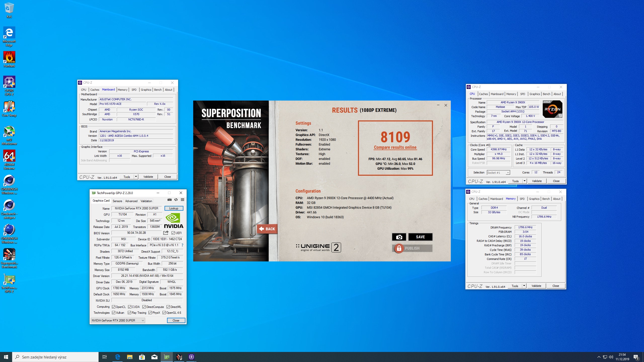644x362 pixels.
Task: Click Validate in the Mainboard CPU-Z window
Action: pyautogui.click(x=148, y=177)
